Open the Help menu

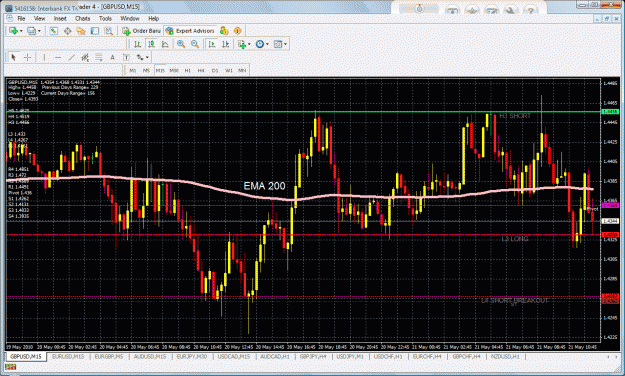pos(153,18)
